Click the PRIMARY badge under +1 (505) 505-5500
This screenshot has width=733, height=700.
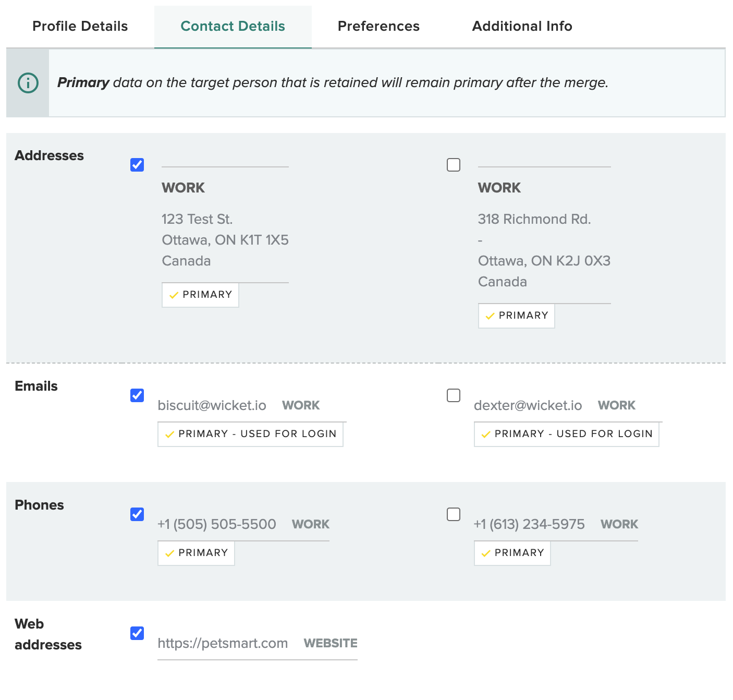196,553
